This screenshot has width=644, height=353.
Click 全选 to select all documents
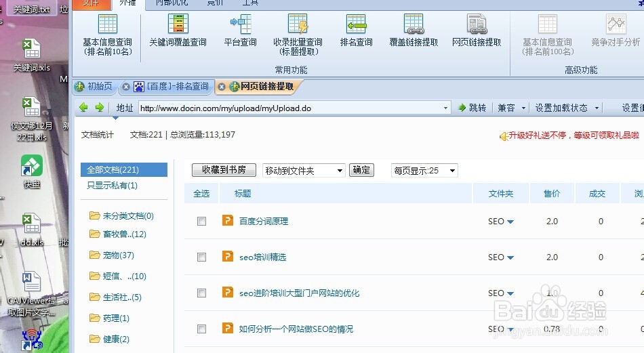201,193
